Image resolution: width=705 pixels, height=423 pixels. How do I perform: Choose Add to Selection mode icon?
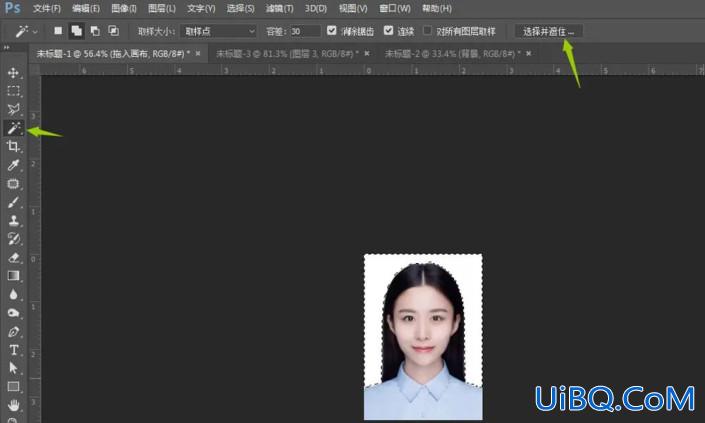click(76, 31)
